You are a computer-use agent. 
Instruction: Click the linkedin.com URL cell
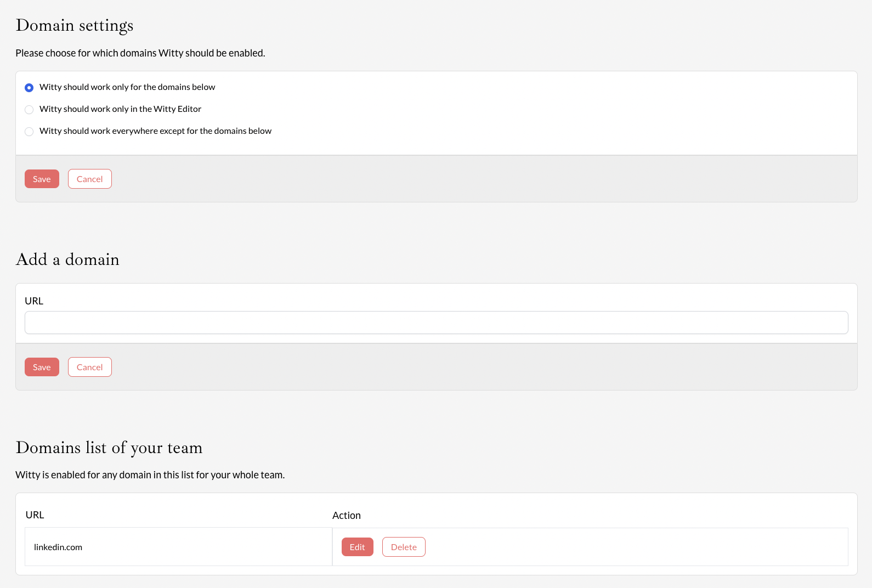coord(58,547)
